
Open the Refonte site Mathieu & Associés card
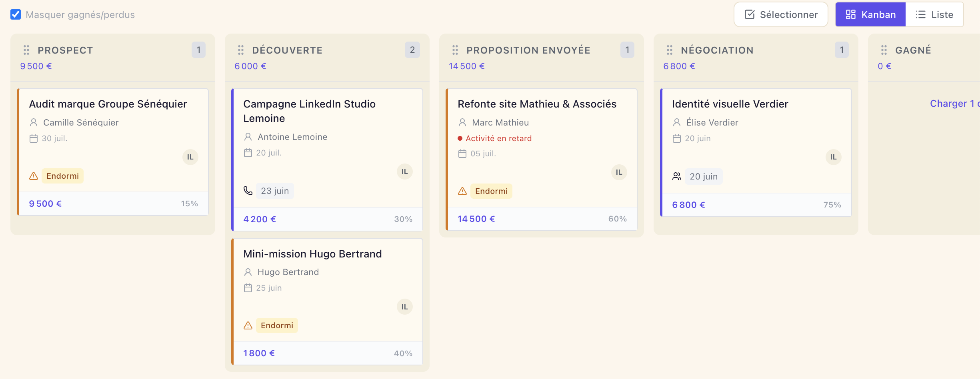point(542,159)
